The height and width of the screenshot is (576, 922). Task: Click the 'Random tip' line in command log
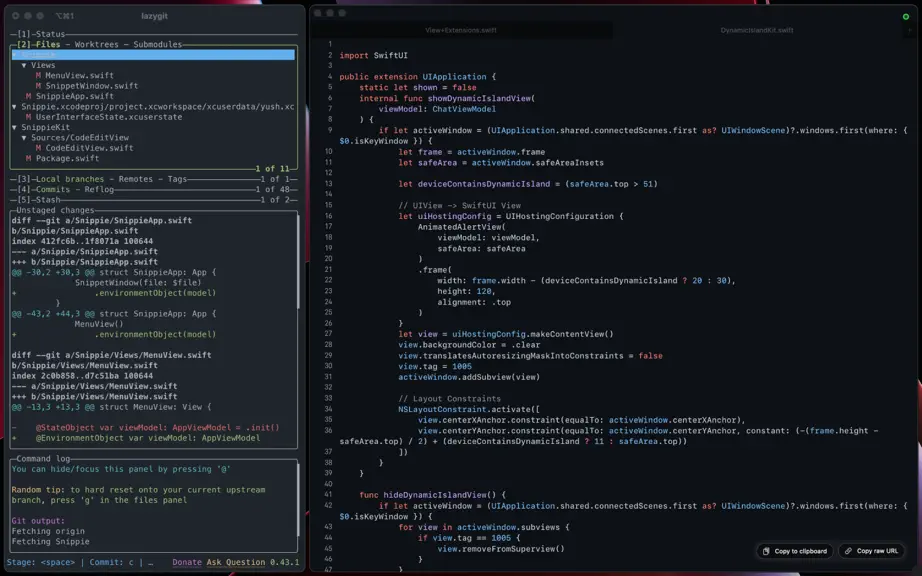(138, 490)
